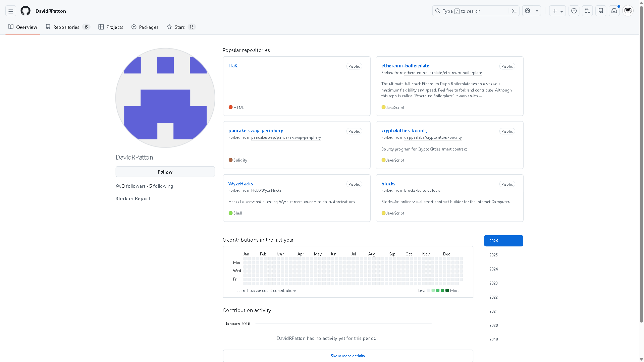Image resolution: width=644 pixels, height=362 pixels.
Task: Click the GitHub octocat logo
Action: click(x=25, y=11)
